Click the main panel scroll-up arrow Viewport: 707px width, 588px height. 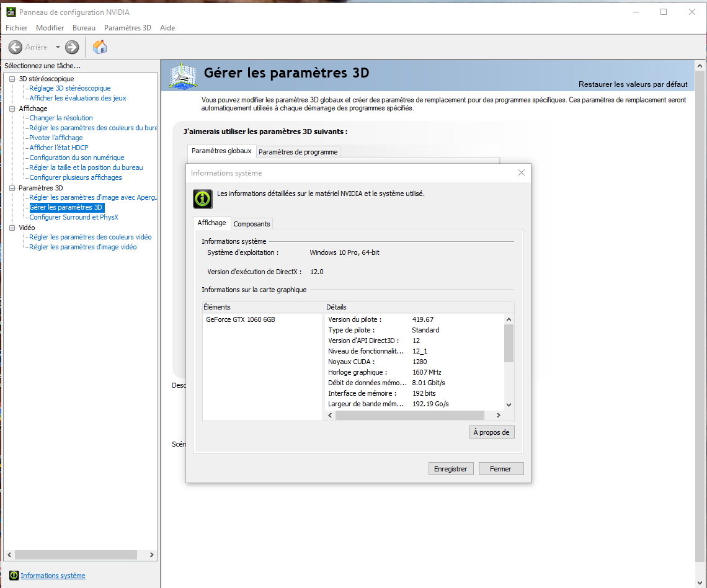(x=700, y=66)
